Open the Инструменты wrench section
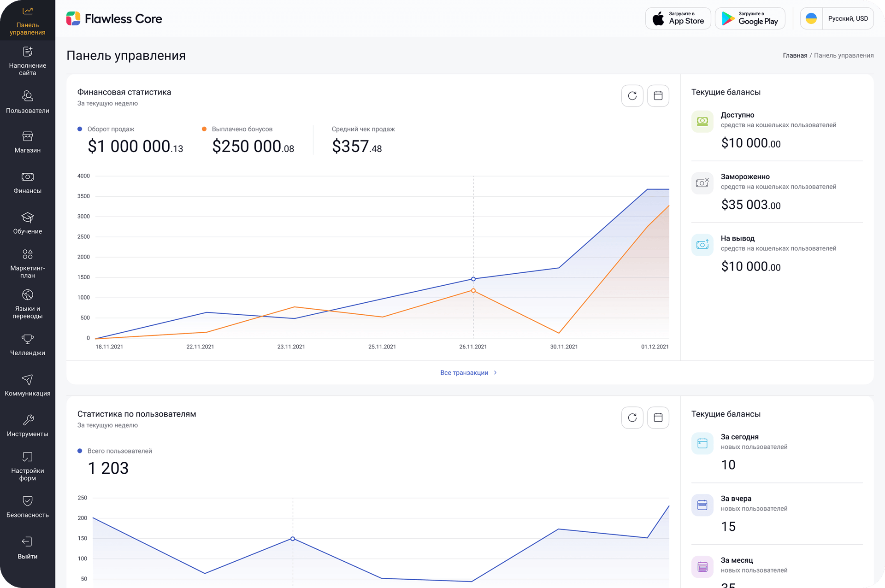The height and width of the screenshot is (588, 885). pos(28,426)
